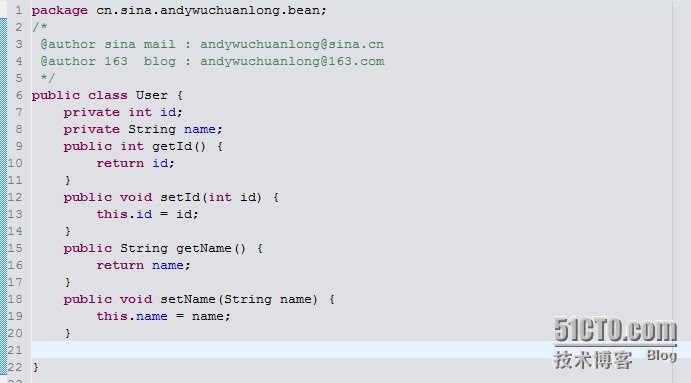Click the sina mail address andywuchuanlong@sina.cn
The height and width of the screenshot is (383, 691).
coord(292,44)
